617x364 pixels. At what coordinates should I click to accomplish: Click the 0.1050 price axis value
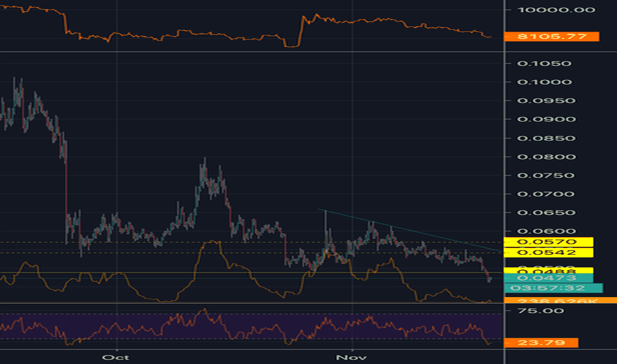coord(544,64)
